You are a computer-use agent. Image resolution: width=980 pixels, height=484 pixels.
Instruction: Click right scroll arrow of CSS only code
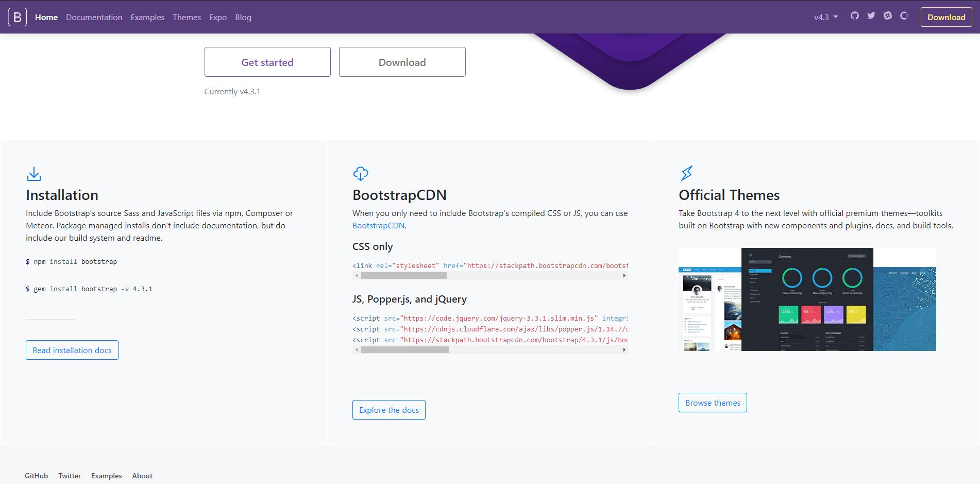624,276
